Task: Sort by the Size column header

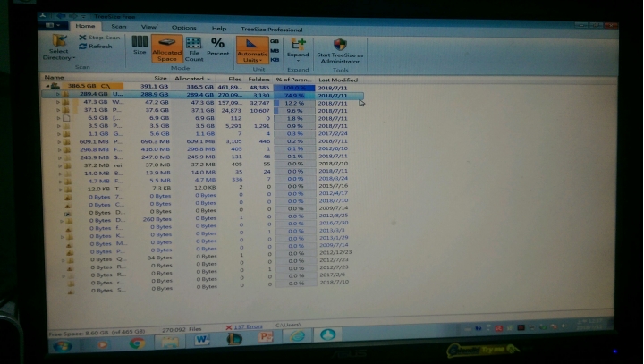Action: (160, 78)
